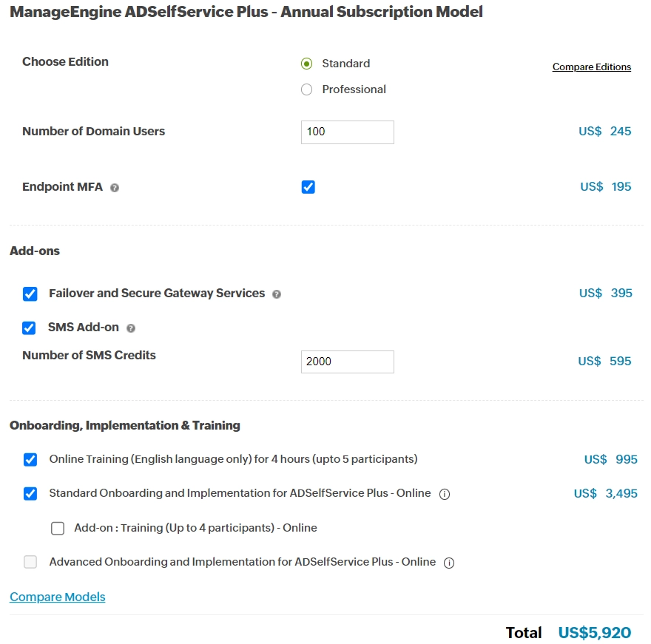Click the Professional edition label text
Image resolution: width=651 pixels, height=644 pixels.
354,89
